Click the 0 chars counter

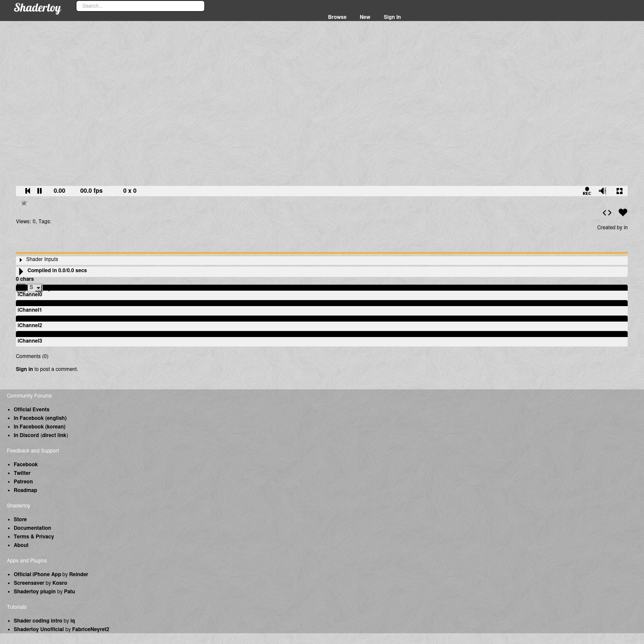point(25,279)
